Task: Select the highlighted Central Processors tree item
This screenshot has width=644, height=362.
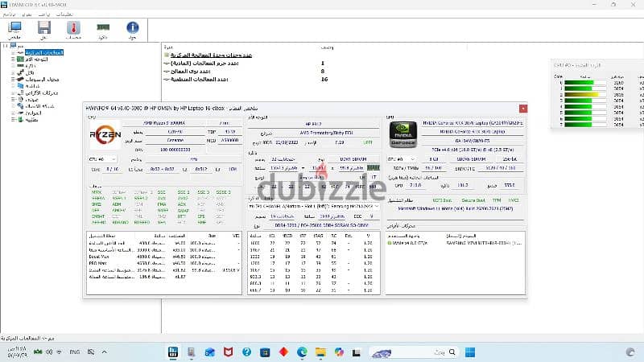Action: (x=44, y=52)
